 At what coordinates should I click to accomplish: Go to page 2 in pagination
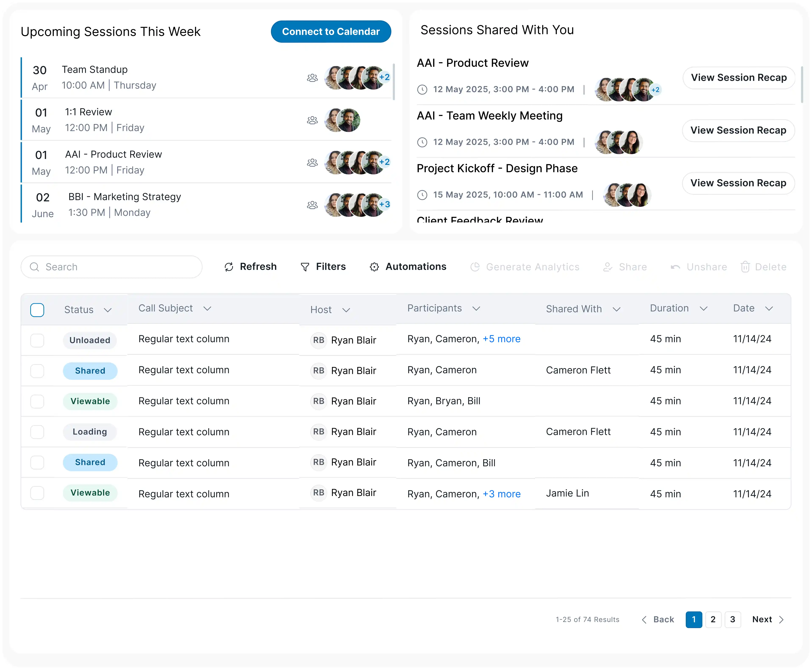tap(713, 619)
